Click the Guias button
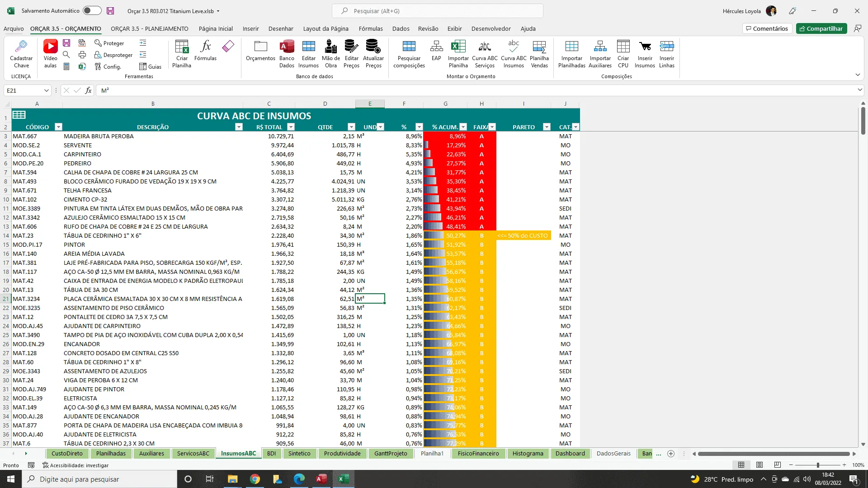Viewport: 868px width, 488px height. [x=151, y=66]
